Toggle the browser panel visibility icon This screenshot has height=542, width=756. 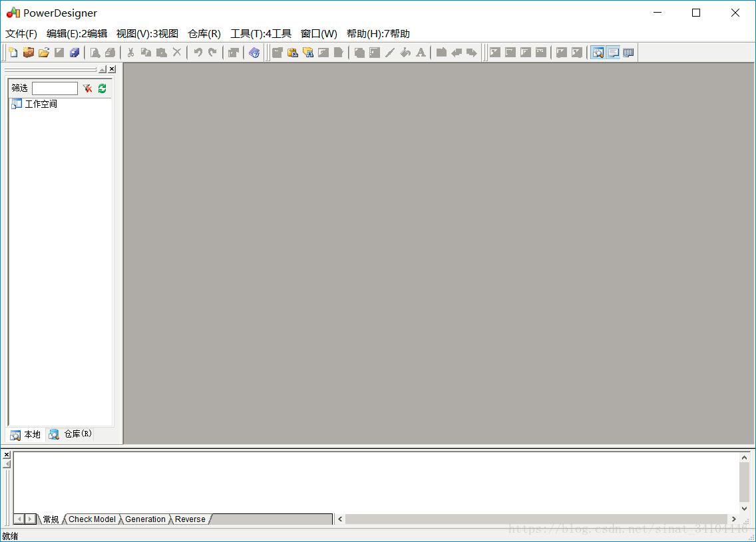point(598,52)
